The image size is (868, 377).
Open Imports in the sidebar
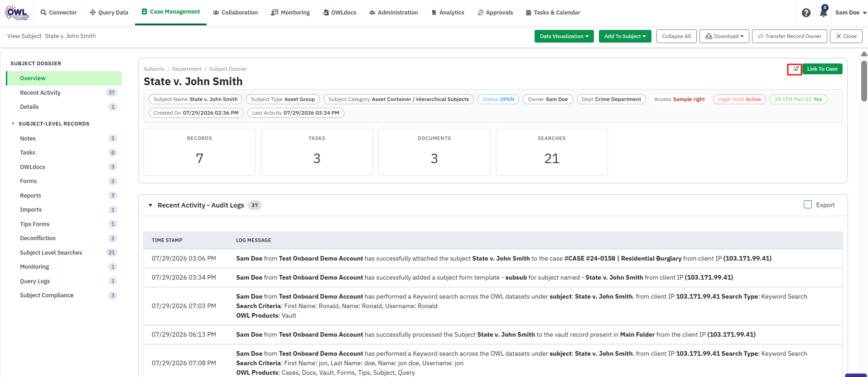click(64, 210)
